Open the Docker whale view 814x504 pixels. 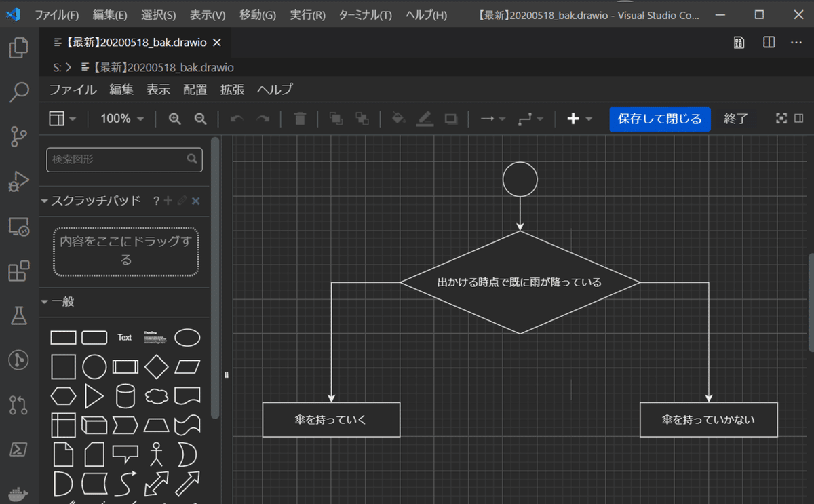pos(19,493)
